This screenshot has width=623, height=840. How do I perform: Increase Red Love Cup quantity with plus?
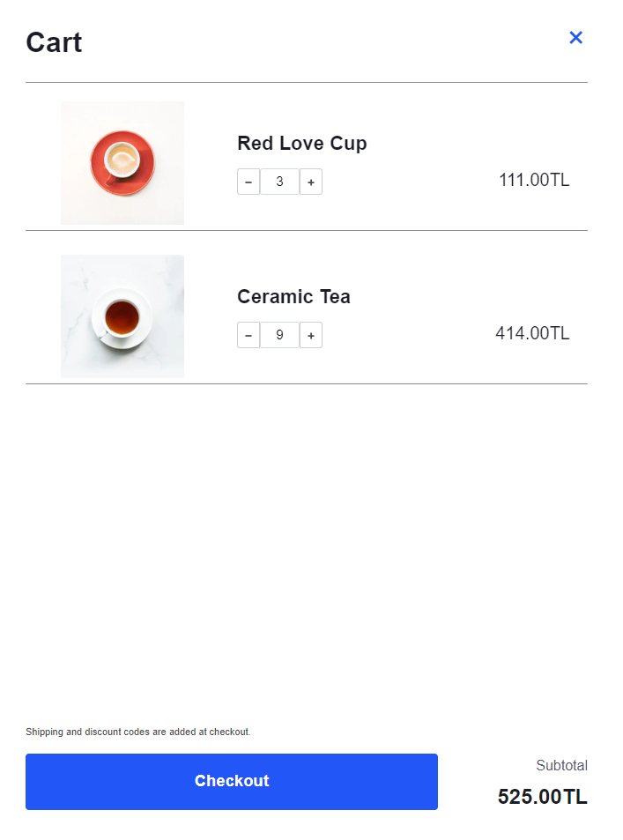tap(311, 182)
